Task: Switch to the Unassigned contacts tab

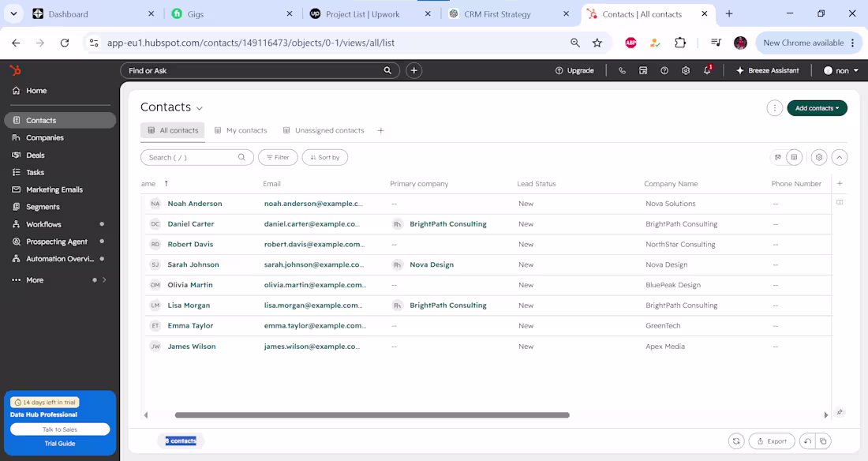Action: (x=324, y=131)
